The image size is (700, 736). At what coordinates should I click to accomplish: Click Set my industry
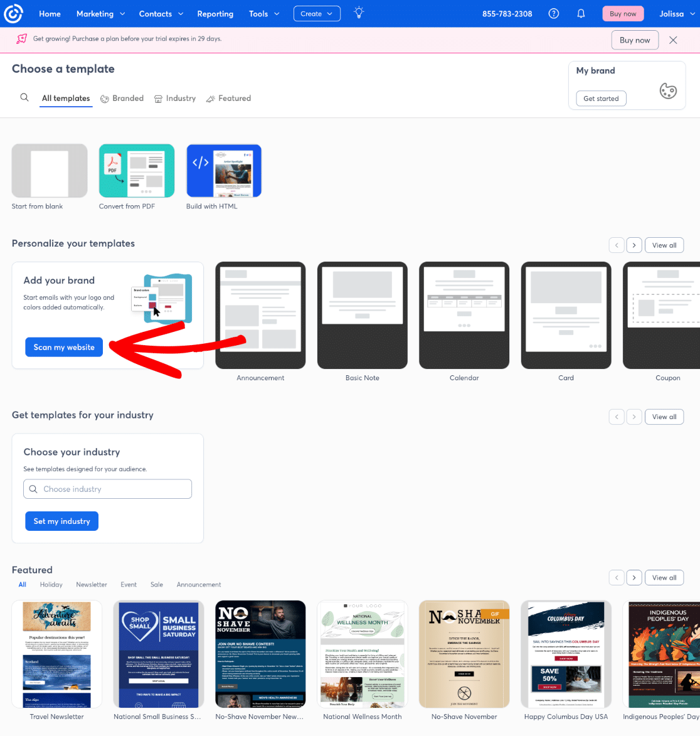pos(61,521)
